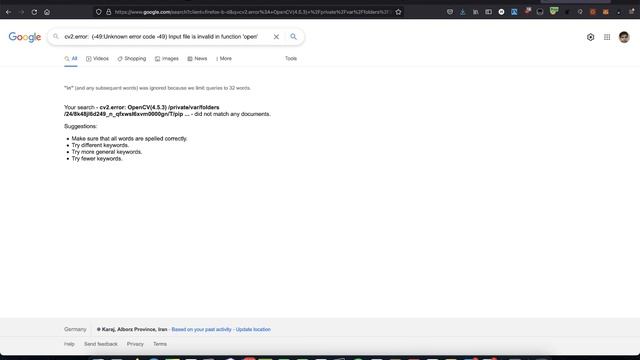Reload the current page
The width and height of the screenshot is (640, 360).
pyautogui.click(x=34, y=12)
